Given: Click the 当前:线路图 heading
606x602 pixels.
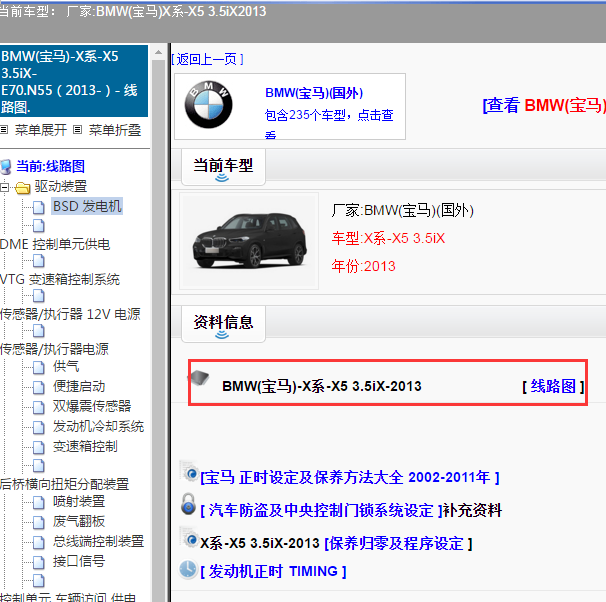Looking at the screenshot, I should (x=50, y=166).
